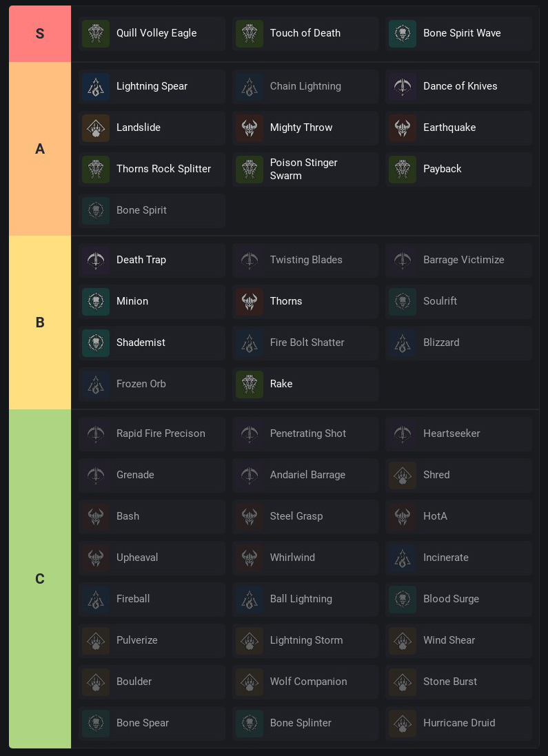Image resolution: width=548 pixels, height=756 pixels.
Task: Click the yellow B tier label
Action: [40, 322]
